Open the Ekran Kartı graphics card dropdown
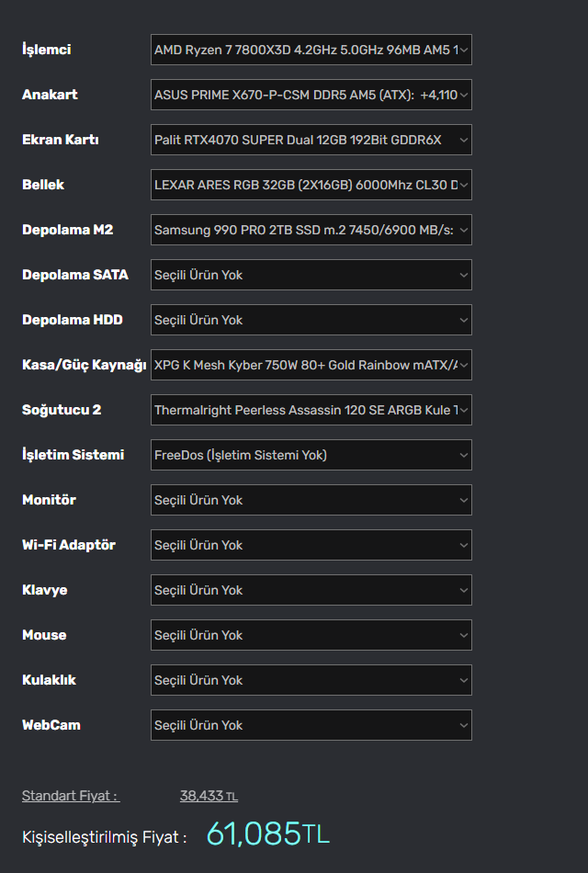Screen dimensions: 588x873 click(311, 140)
